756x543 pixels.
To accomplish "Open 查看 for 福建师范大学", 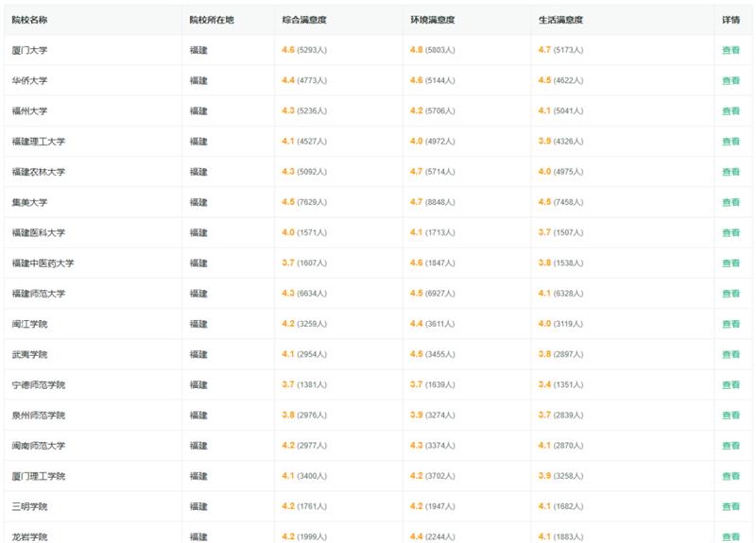I will (x=730, y=294).
